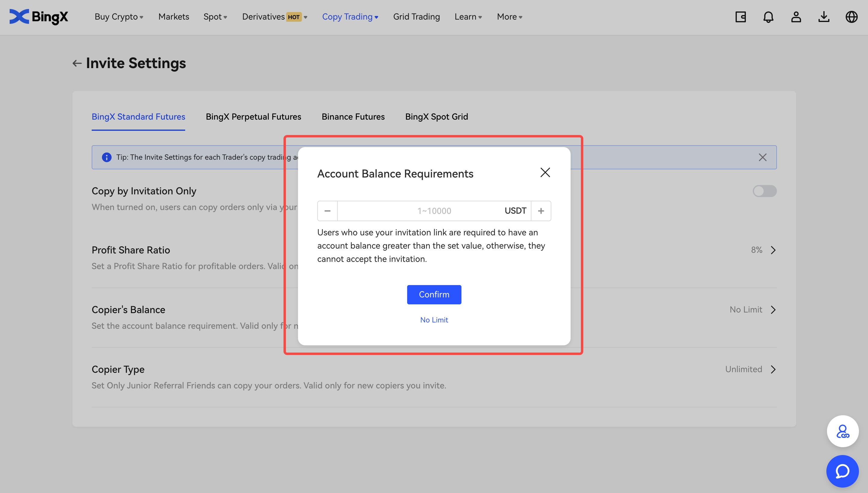This screenshot has width=868, height=493.
Task: Increase balance with plus stepper
Action: pos(541,211)
